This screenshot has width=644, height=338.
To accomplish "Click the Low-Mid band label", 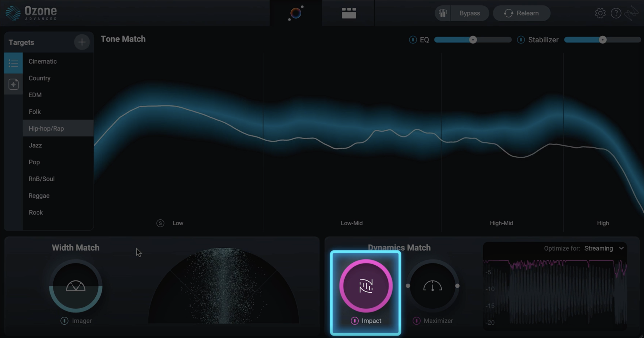I will (x=352, y=223).
